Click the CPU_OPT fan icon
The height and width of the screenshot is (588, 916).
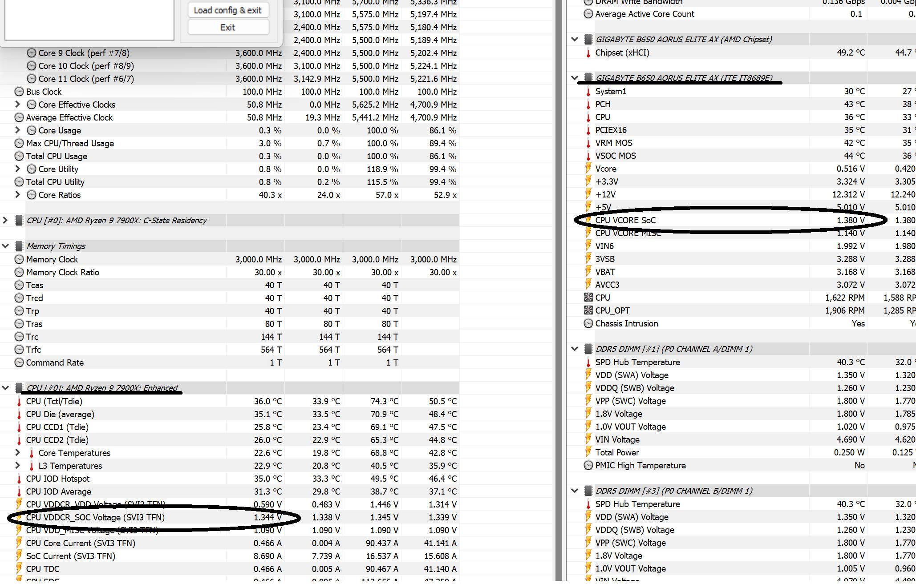pyautogui.click(x=588, y=310)
